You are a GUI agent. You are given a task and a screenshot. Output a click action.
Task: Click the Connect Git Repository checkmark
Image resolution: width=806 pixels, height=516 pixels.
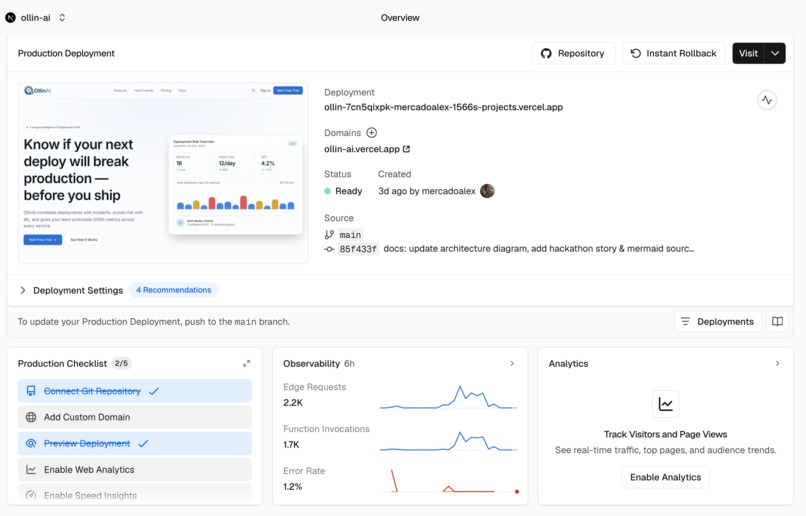[154, 391]
